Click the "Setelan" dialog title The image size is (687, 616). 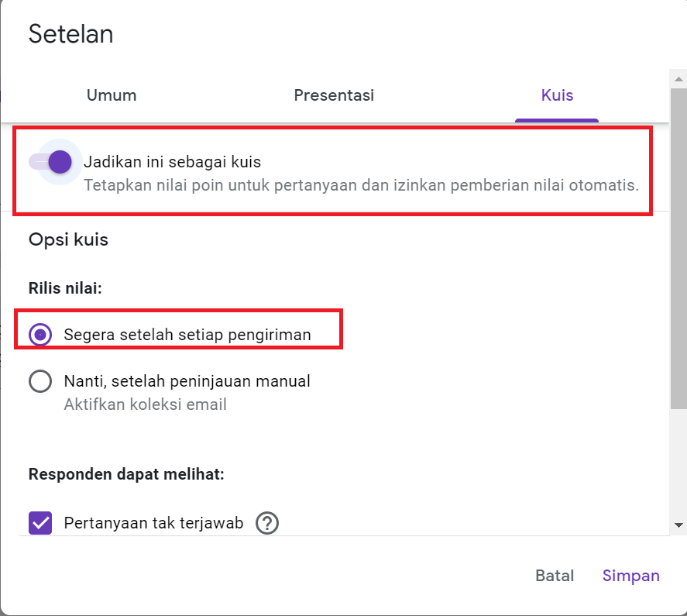tap(71, 34)
